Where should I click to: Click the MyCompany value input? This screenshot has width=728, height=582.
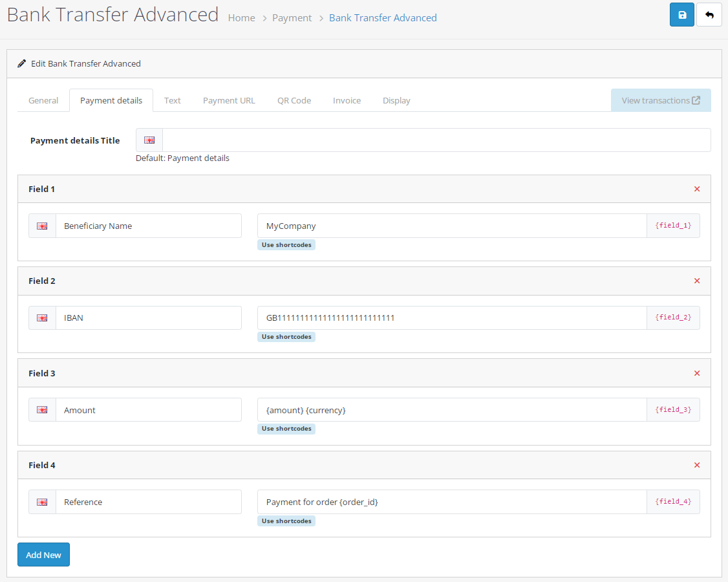[452, 226]
